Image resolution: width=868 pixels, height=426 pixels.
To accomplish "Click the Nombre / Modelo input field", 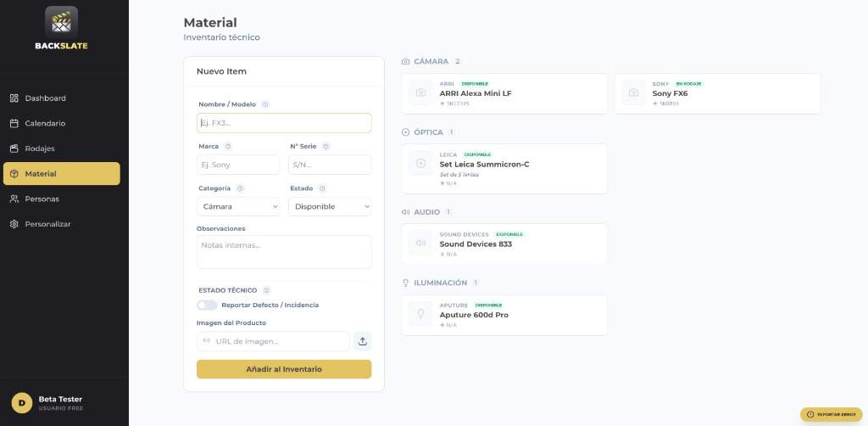I will [x=284, y=123].
